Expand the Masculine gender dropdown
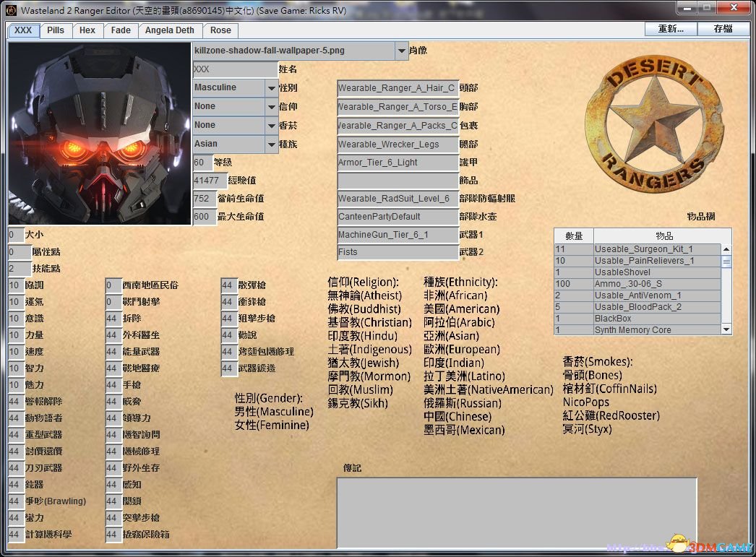The width and height of the screenshot is (756, 557). tap(272, 88)
